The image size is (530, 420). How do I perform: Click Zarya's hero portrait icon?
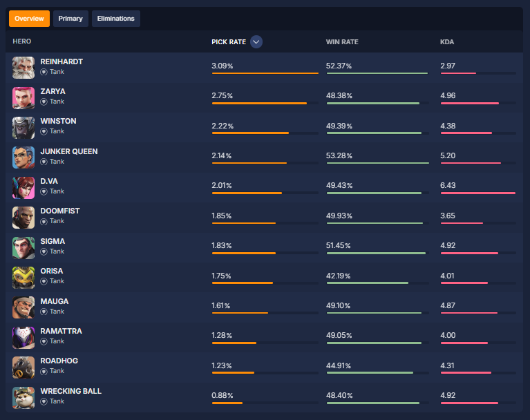pos(23,97)
